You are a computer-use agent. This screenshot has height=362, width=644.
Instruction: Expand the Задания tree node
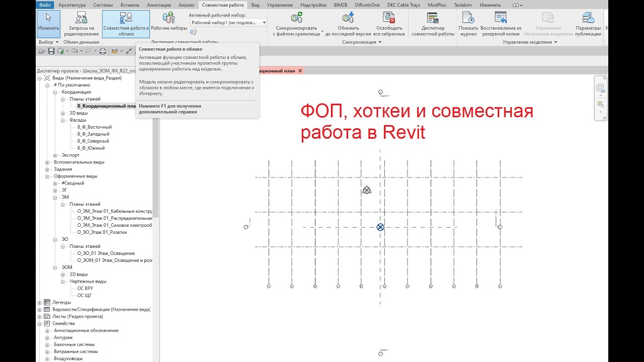click(47, 169)
